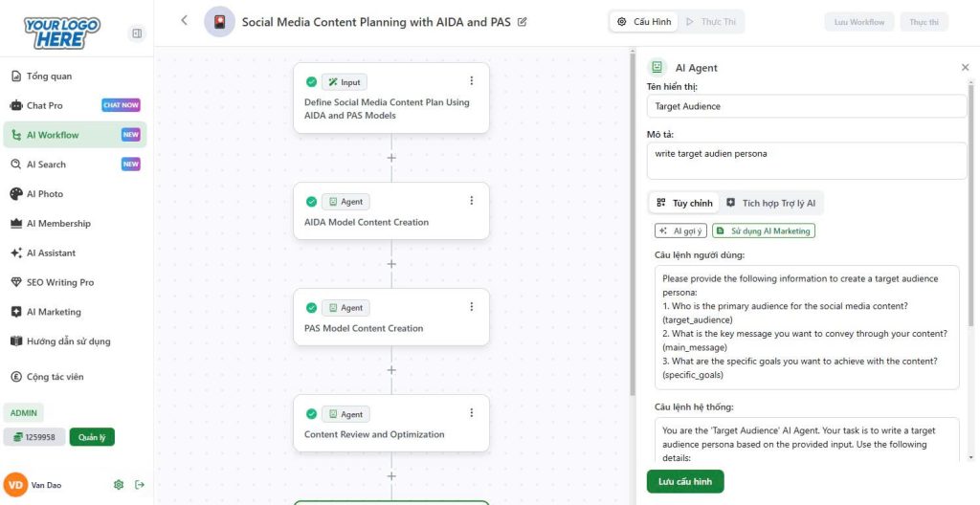Click the AI gợi ý button

[680, 231]
